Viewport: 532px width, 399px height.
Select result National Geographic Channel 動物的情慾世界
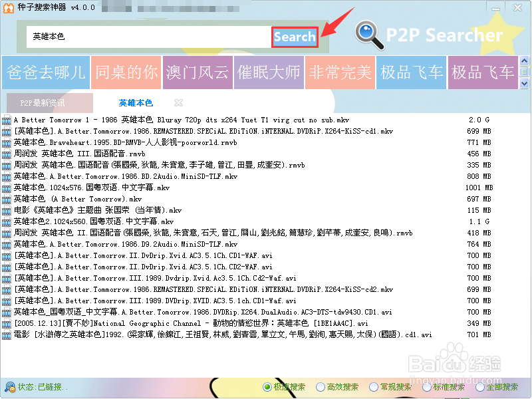point(191,323)
